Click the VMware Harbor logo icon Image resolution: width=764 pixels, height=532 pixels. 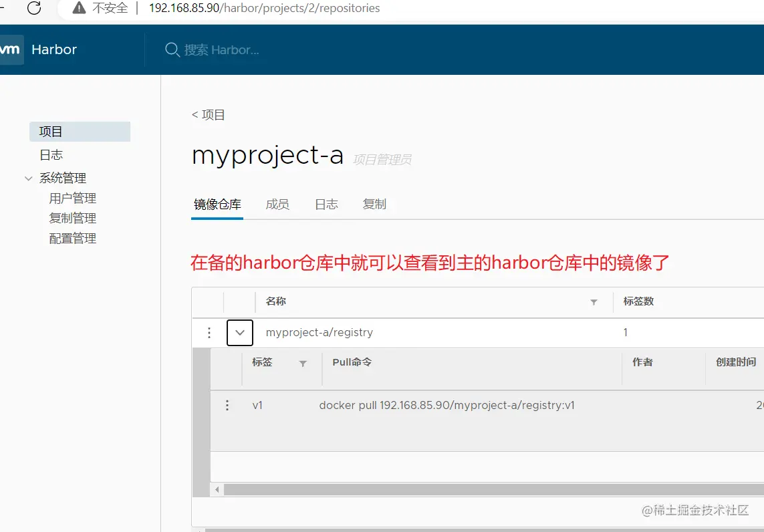point(11,49)
